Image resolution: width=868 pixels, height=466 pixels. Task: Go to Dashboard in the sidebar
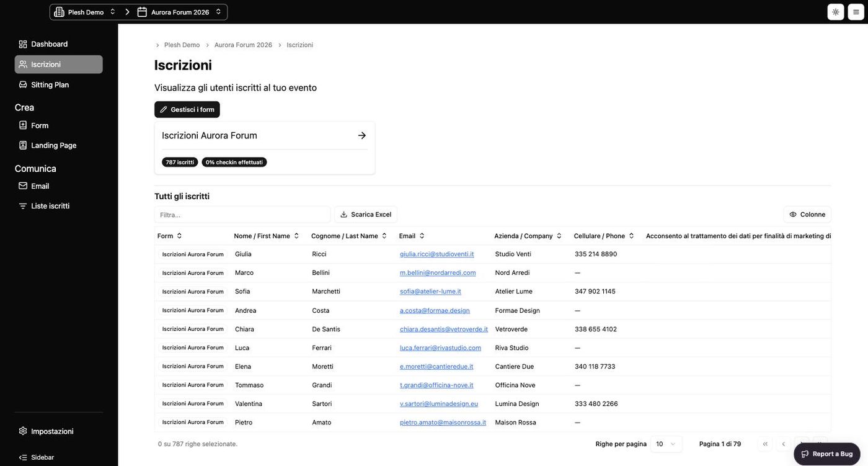coord(58,44)
